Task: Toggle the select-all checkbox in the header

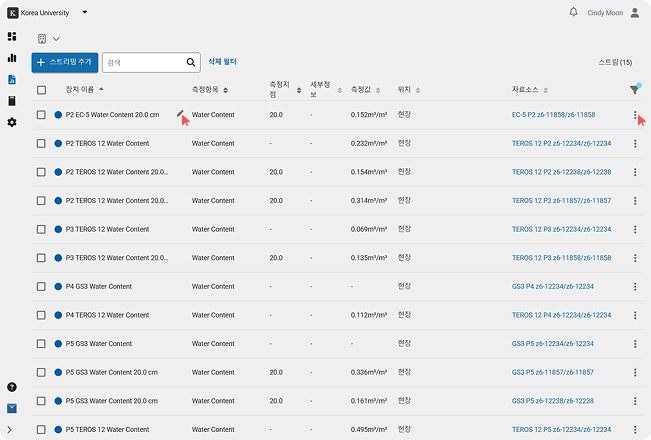Action: [x=42, y=90]
